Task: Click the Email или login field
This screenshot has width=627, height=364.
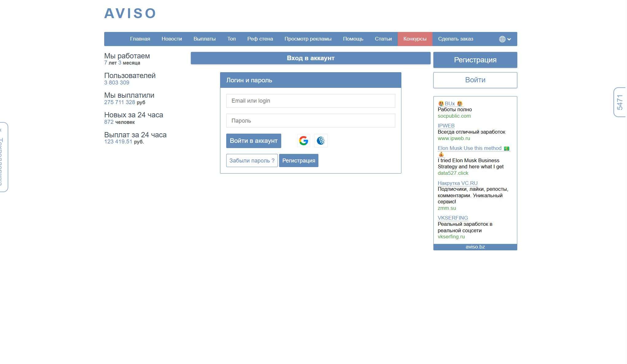Action: 310,101
